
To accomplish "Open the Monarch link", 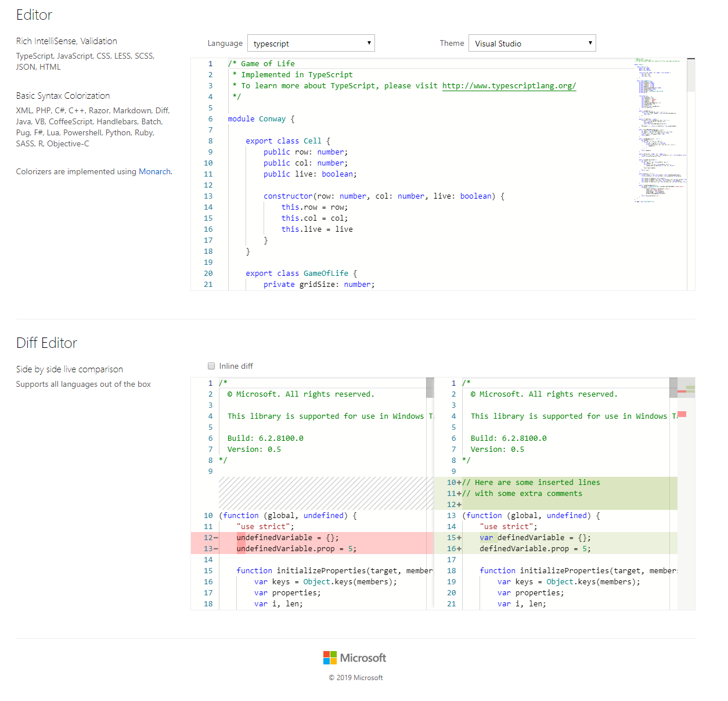I will [x=154, y=171].
